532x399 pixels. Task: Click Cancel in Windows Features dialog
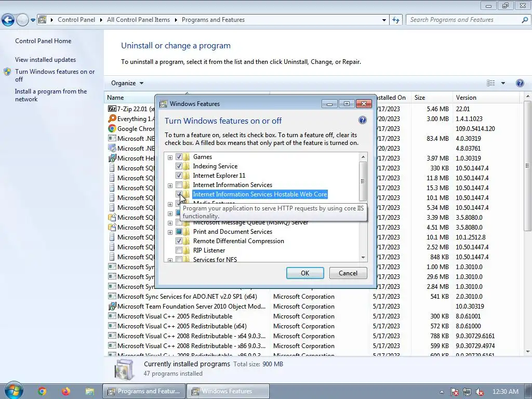348,273
